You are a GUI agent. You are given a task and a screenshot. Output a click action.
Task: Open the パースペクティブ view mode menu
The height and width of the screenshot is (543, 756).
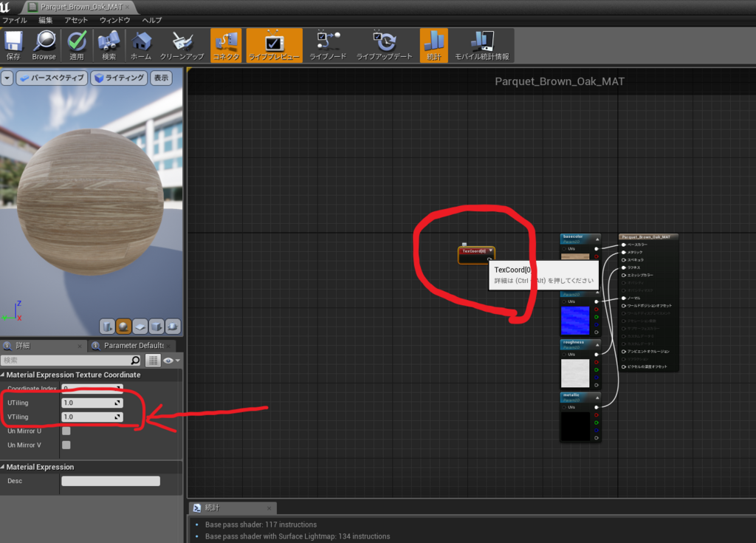pyautogui.click(x=52, y=78)
